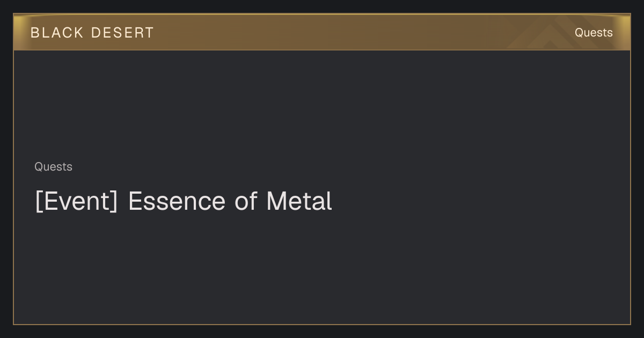
Task: Click the dark card body below the title
Action: (x=322, y=268)
